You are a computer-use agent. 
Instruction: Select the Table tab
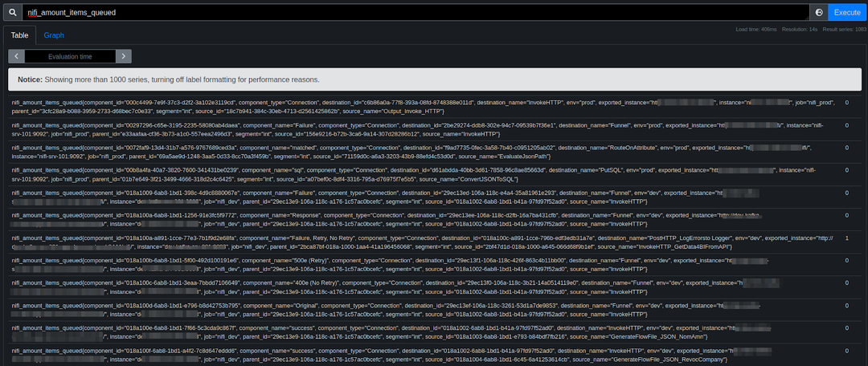[20, 35]
